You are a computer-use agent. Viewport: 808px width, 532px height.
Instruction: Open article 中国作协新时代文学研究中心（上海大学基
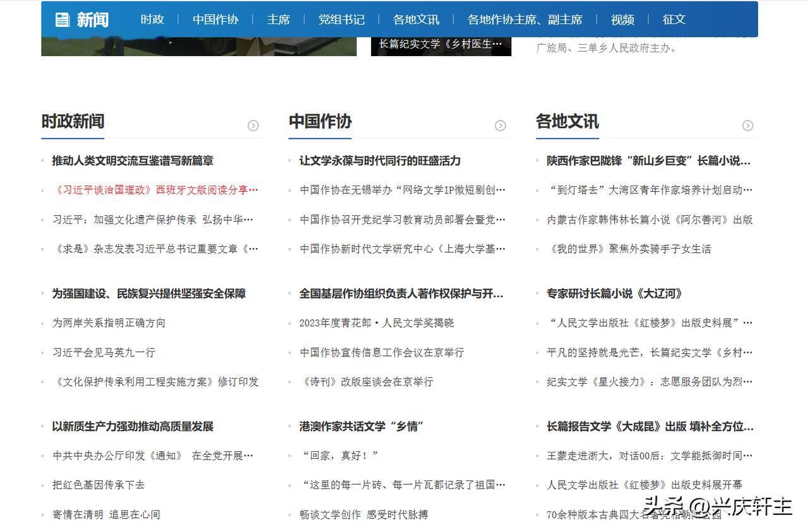pos(403,249)
